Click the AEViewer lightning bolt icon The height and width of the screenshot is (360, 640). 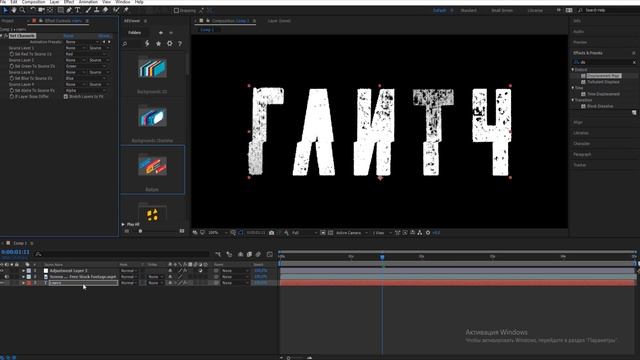coord(147,44)
